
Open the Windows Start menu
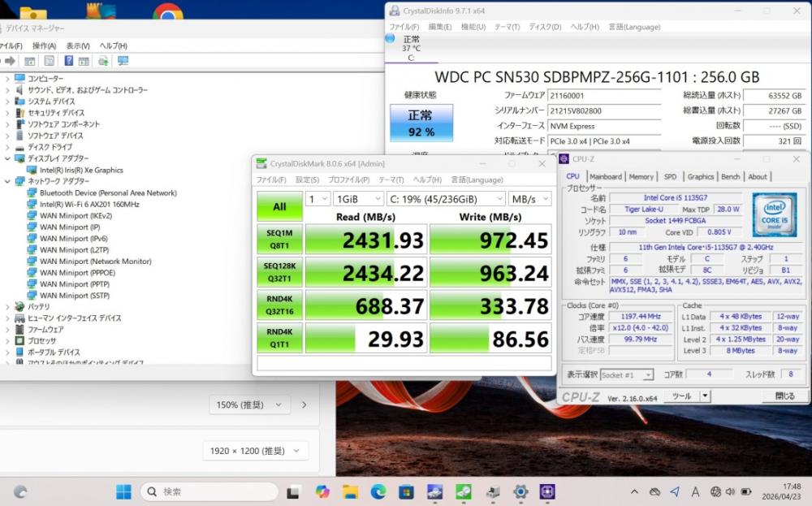pyautogui.click(x=123, y=491)
